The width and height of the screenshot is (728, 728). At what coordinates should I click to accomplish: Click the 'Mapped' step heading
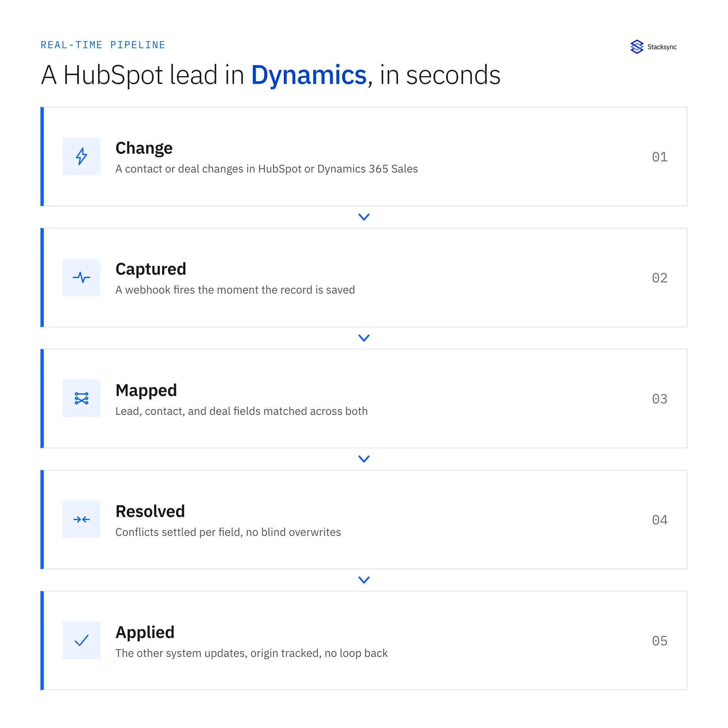pos(146,390)
